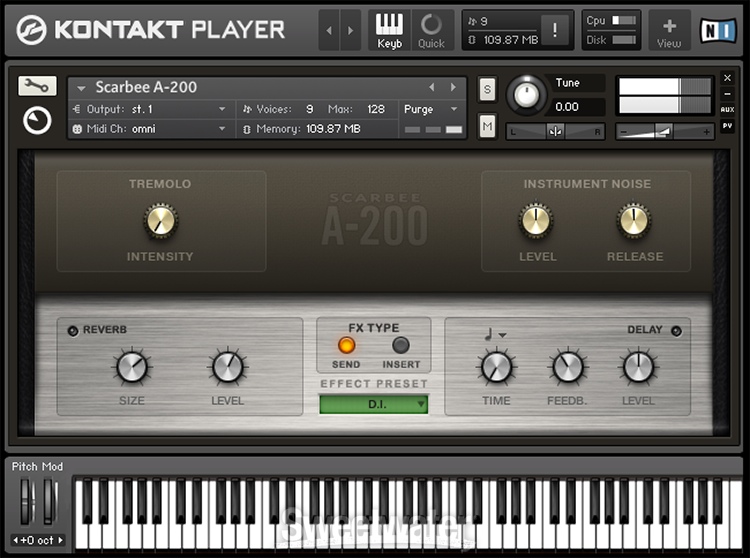Expand the Scarbee A-200 instrument name dropdown

click(x=81, y=88)
